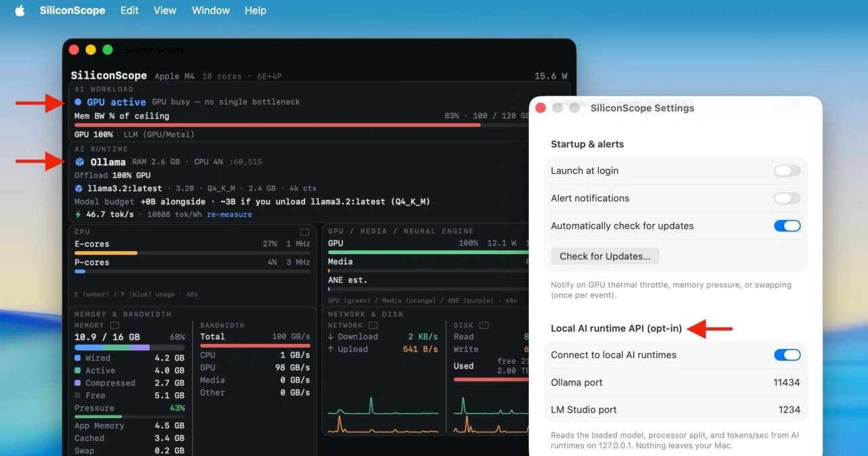Click the Upload up-arrow icon
Screen dimensions: 868x456
click(x=330, y=349)
